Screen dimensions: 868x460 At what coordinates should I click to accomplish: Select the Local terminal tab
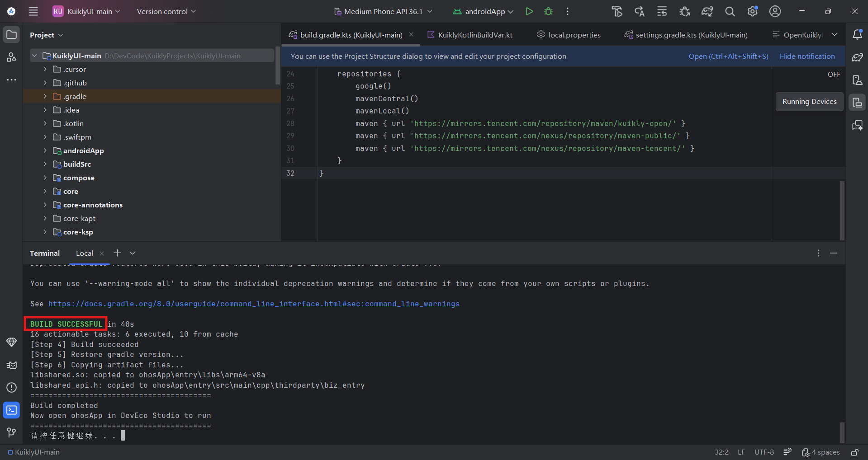pos(85,253)
